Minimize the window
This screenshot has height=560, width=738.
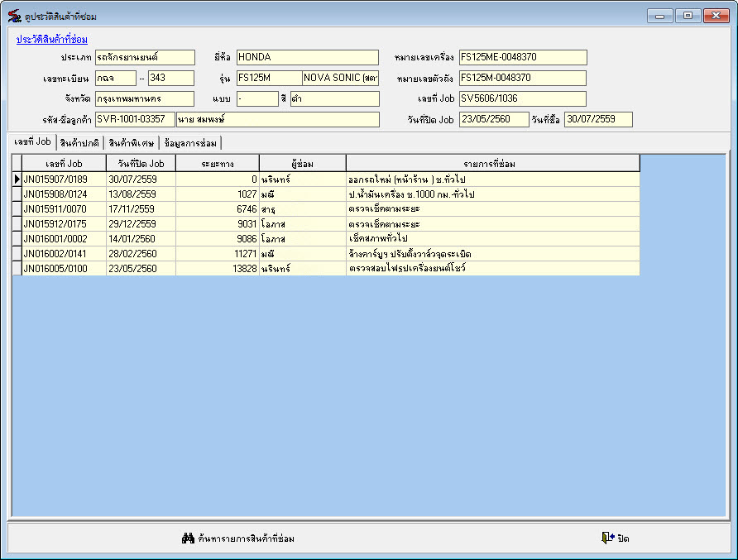(660, 16)
